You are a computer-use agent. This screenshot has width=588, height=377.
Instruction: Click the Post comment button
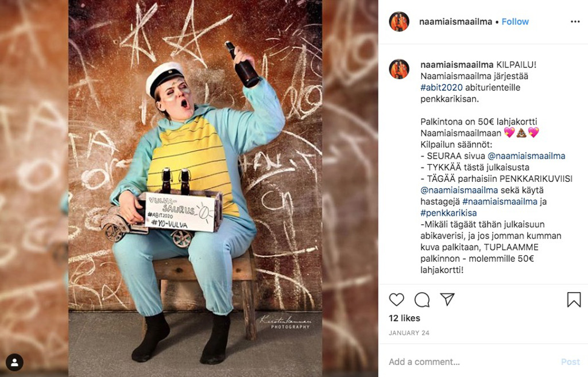tap(570, 362)
